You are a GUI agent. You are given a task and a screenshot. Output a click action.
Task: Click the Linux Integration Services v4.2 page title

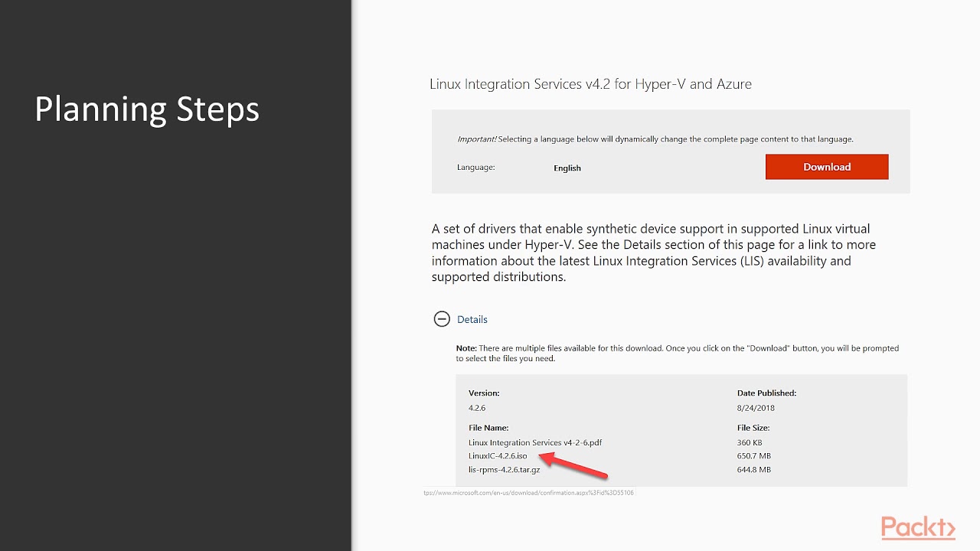590,84
